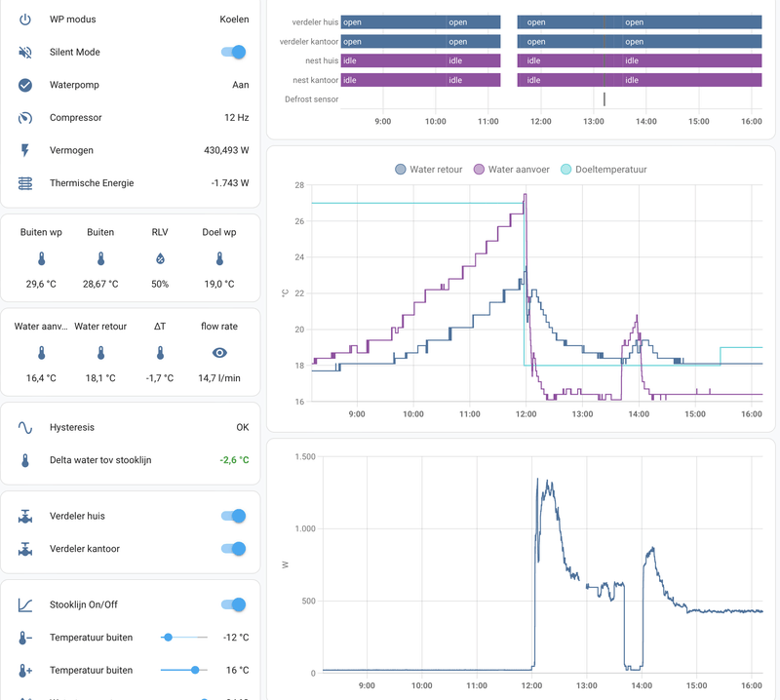
Task: Click the first nest kantoor idle bar
Action: (420, 80)
